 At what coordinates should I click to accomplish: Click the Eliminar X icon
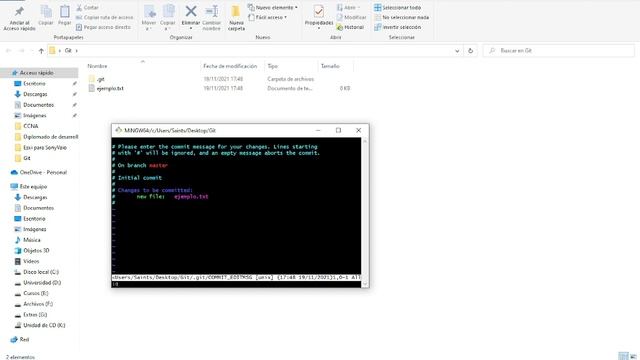click(191, 11)
